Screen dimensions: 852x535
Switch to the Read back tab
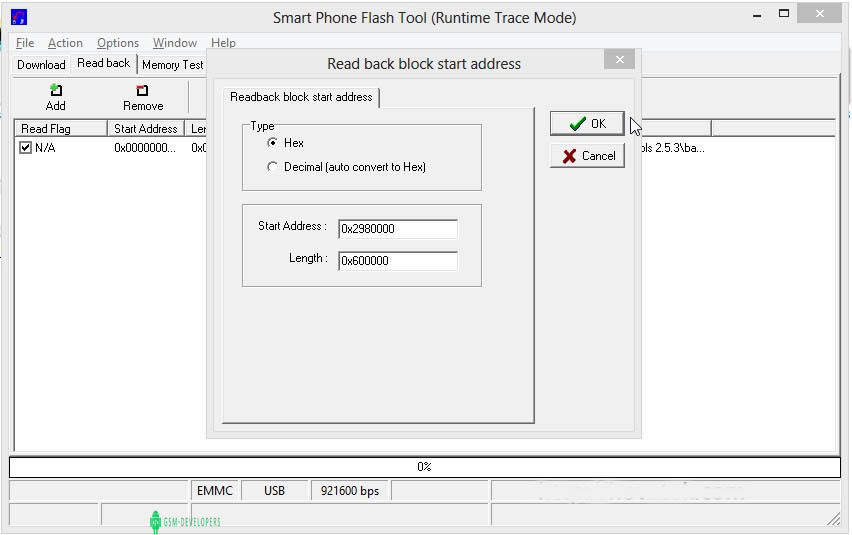(103, 63)
